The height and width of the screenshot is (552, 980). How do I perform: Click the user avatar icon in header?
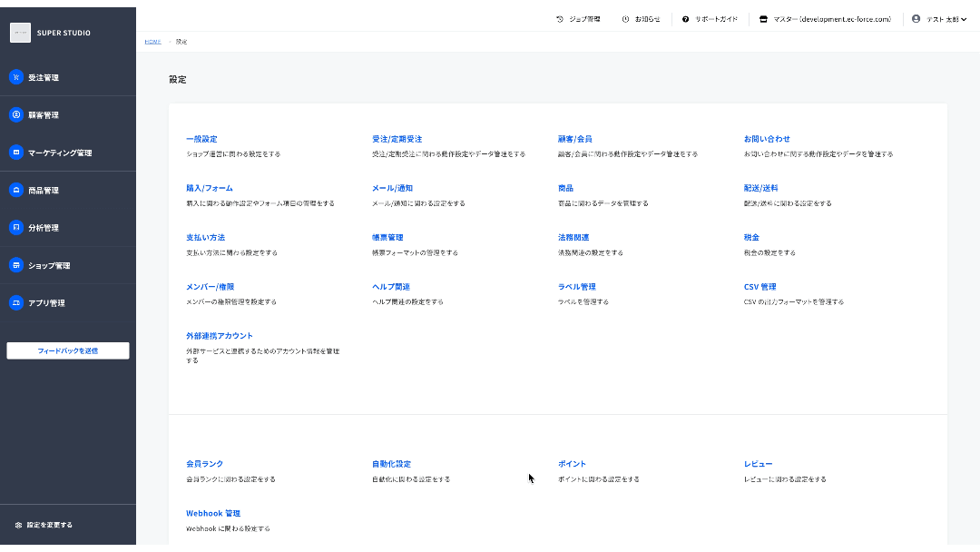[x=916, y=19]
